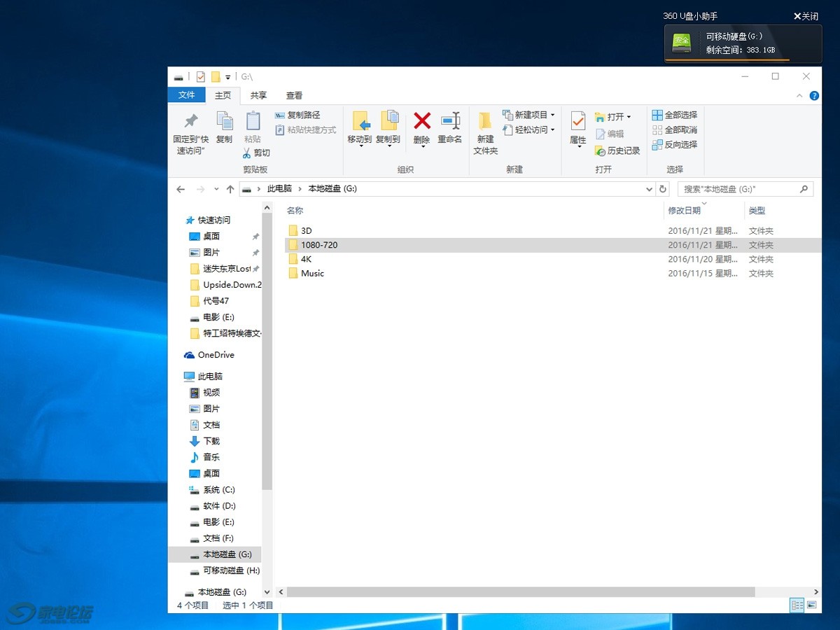
Task: Click the Delete (删除) red X icon
Action: point(421,121)
